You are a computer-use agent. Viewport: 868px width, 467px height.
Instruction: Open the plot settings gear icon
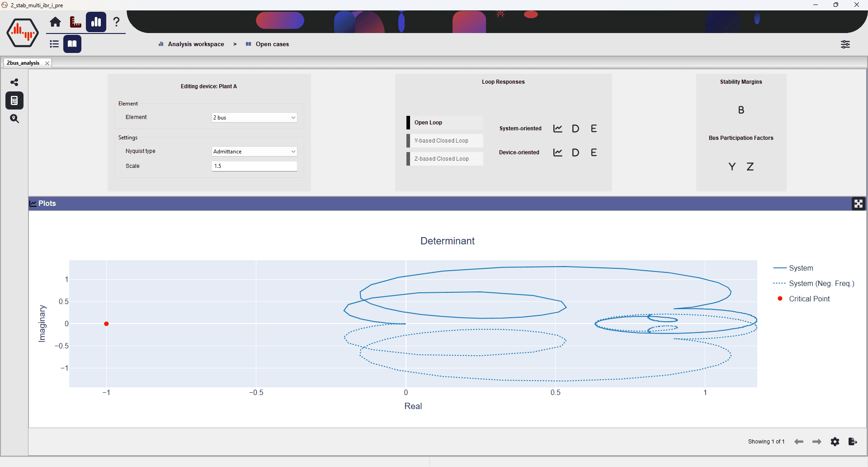pos(835,442)
